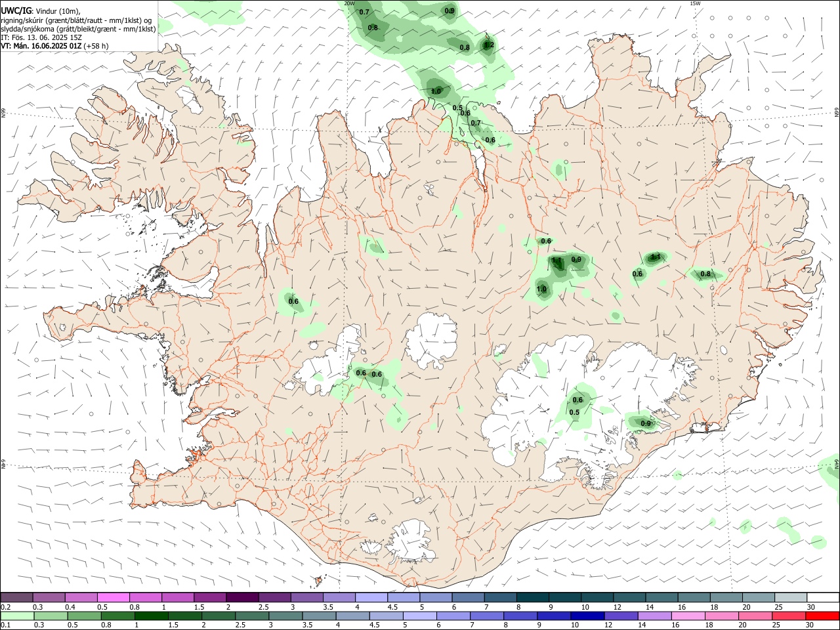Click the '4.5' label in the upper legend
Screen dimensions: 840x630
coord(392,607)
